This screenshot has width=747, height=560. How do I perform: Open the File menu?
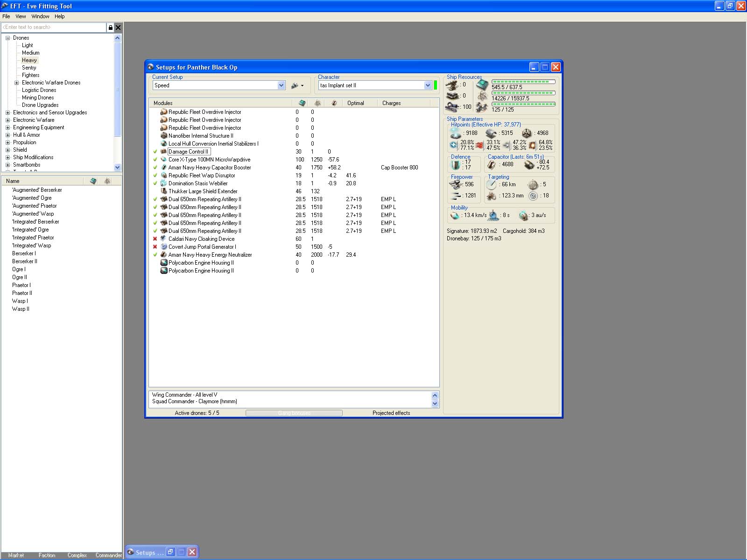(x=6, y=16)
